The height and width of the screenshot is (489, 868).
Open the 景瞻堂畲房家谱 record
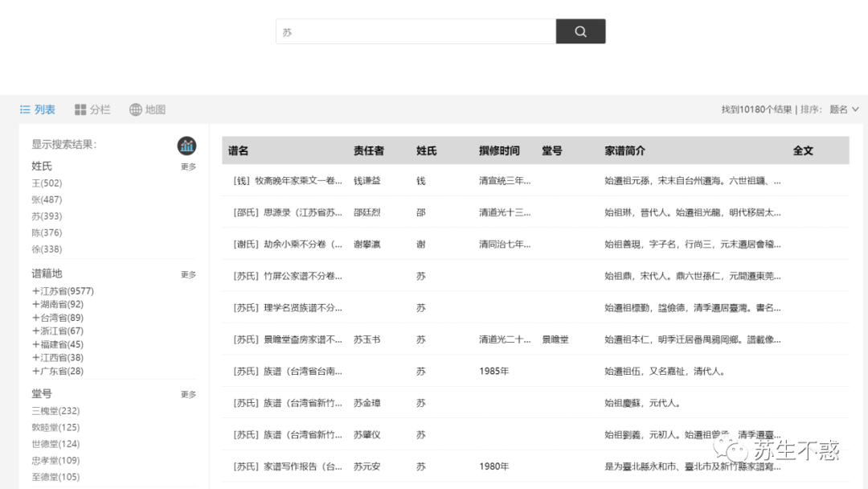coord(287,340)
